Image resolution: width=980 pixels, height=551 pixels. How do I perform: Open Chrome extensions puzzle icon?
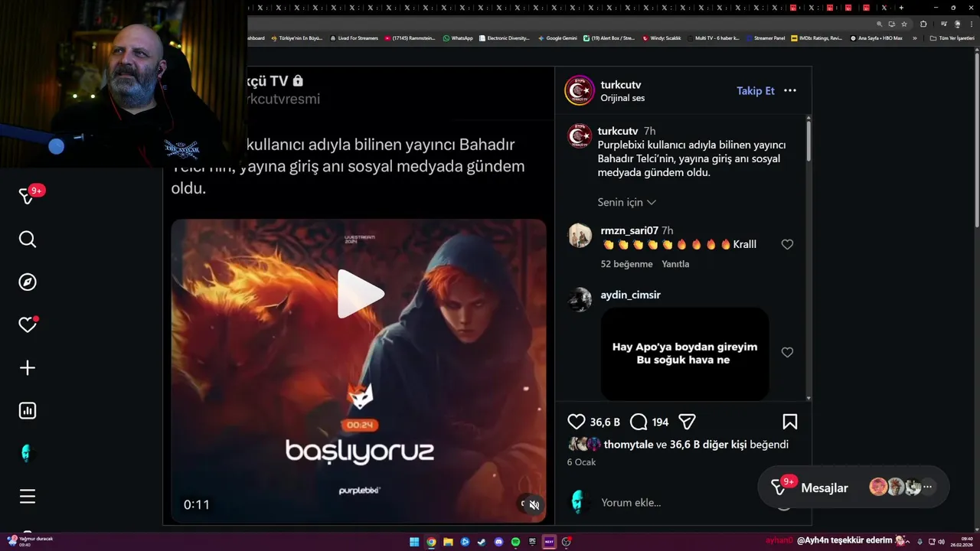[x=923, y=24]
